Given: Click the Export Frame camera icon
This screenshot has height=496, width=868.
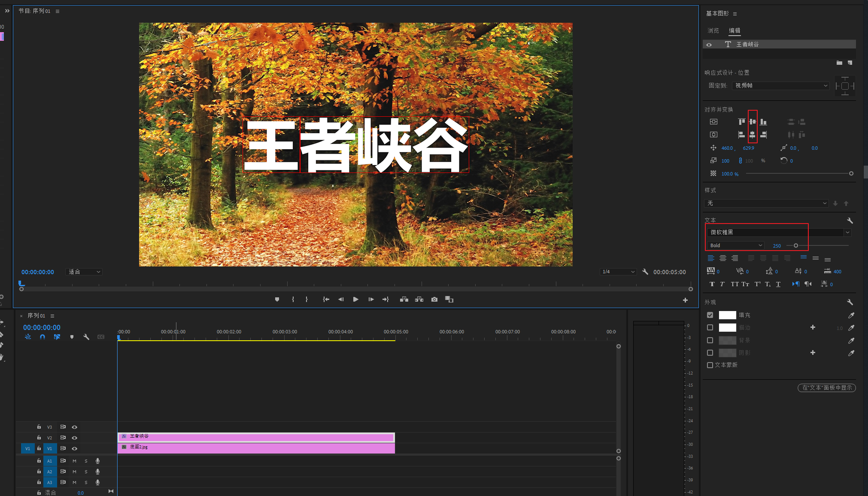Looking at the screenshot, I should click(x=434, y=299).
